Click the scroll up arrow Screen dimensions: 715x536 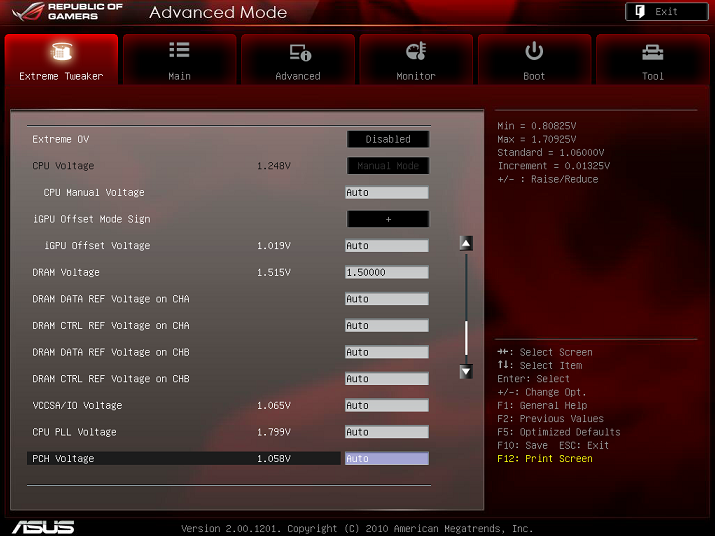[x=466, y=244]
